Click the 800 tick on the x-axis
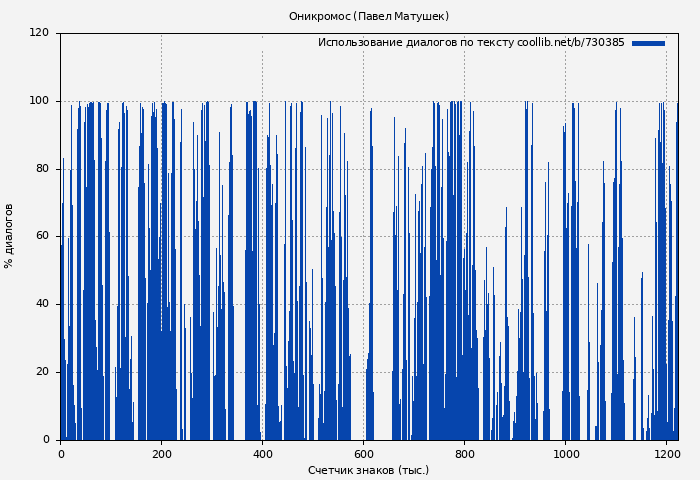 coord(464,453)
